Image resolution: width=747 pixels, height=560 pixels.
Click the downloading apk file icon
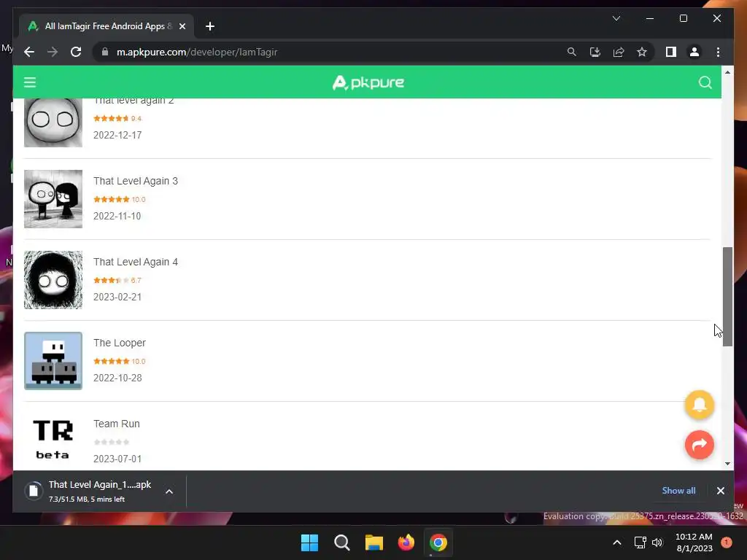coord(34,491)
